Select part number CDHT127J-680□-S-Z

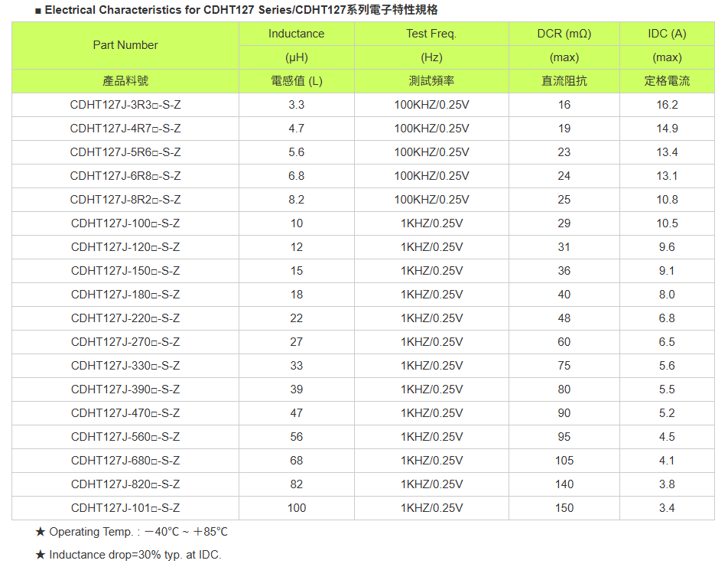(125, 460)
